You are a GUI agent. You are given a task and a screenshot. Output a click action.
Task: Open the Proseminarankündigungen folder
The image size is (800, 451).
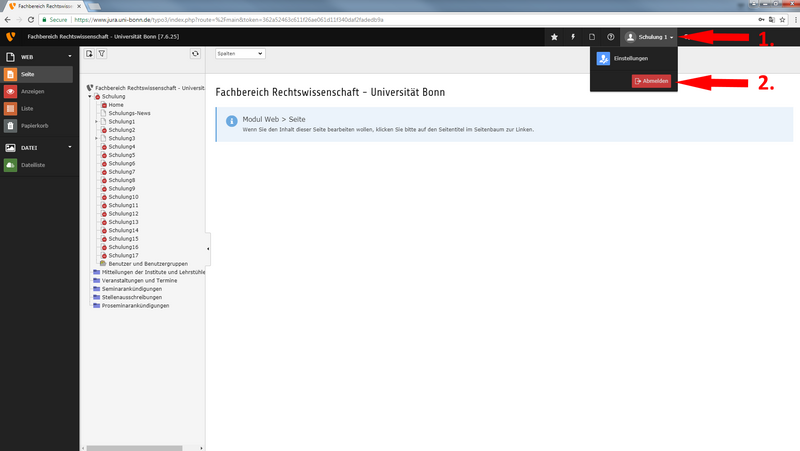[135, 306]
